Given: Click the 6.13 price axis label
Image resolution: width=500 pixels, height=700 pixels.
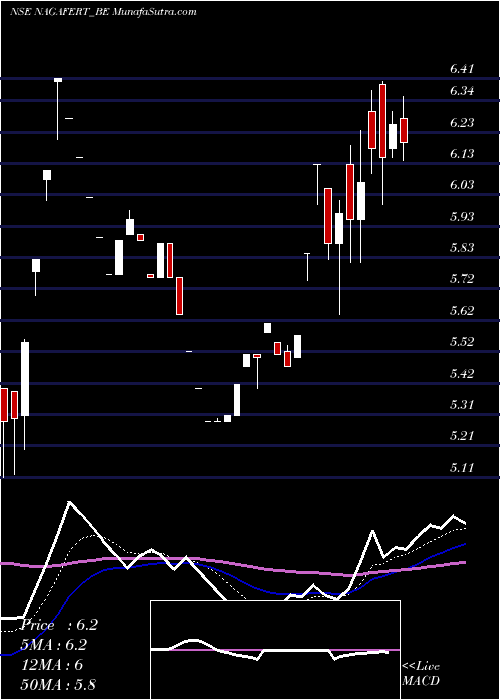Looking at the screenshot, I should coord(462,154).
